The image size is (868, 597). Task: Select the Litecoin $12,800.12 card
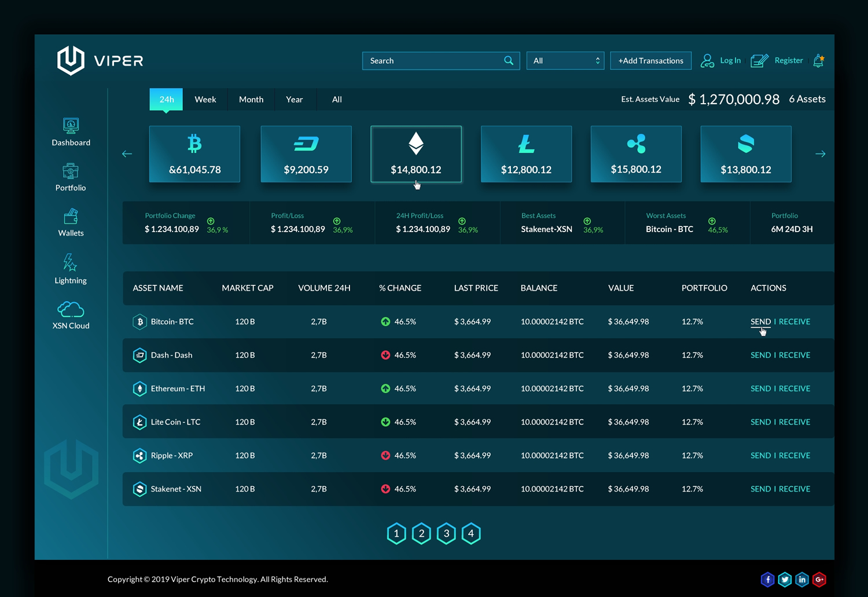click(x=526, y=154)
